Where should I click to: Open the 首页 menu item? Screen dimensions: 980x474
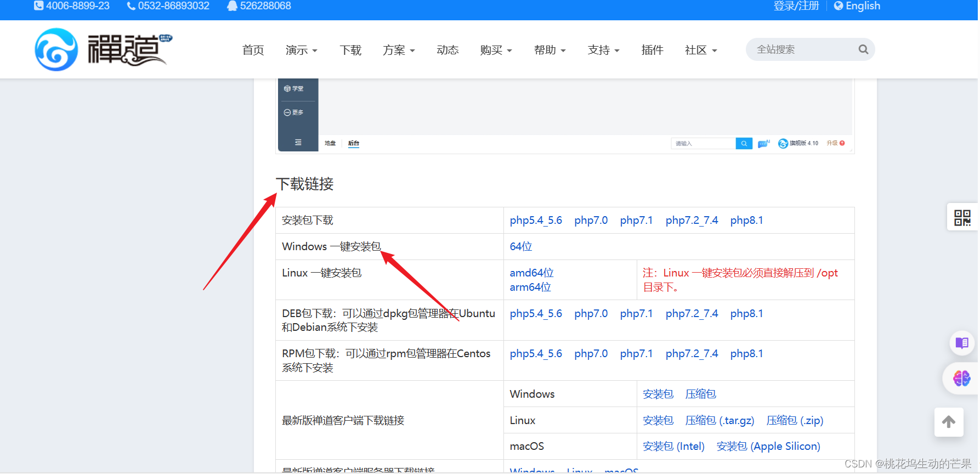coord(253,50)
